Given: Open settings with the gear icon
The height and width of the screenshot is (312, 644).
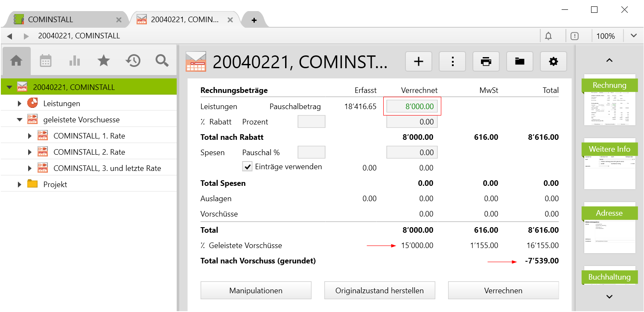Looking at the screenshot, I should coord(553,62).
